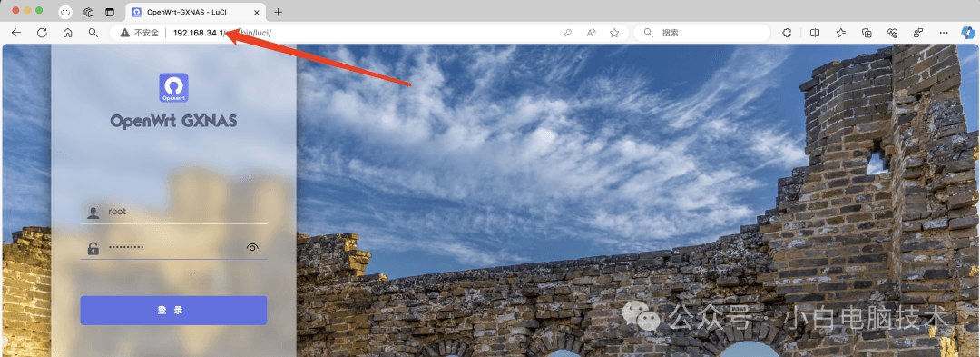Toggle split screen view icon
Screen dimensions: 980x357
click(x=815, y=33)
